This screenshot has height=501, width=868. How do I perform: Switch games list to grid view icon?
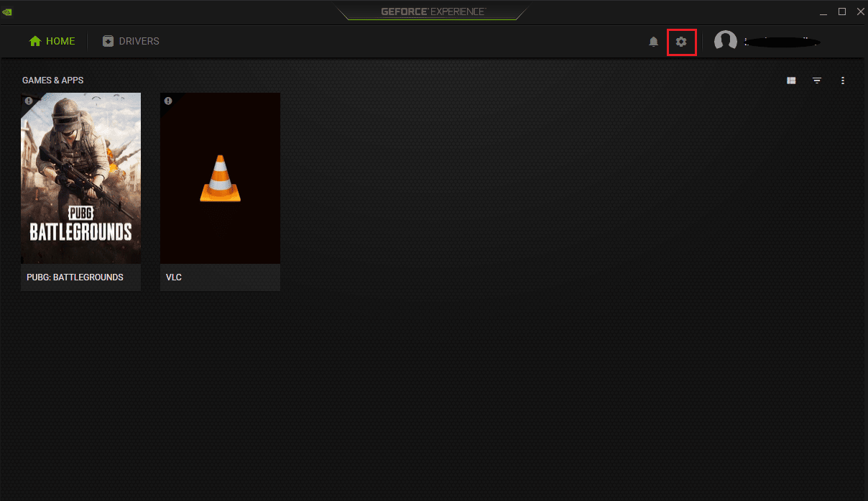pos(791,81)
